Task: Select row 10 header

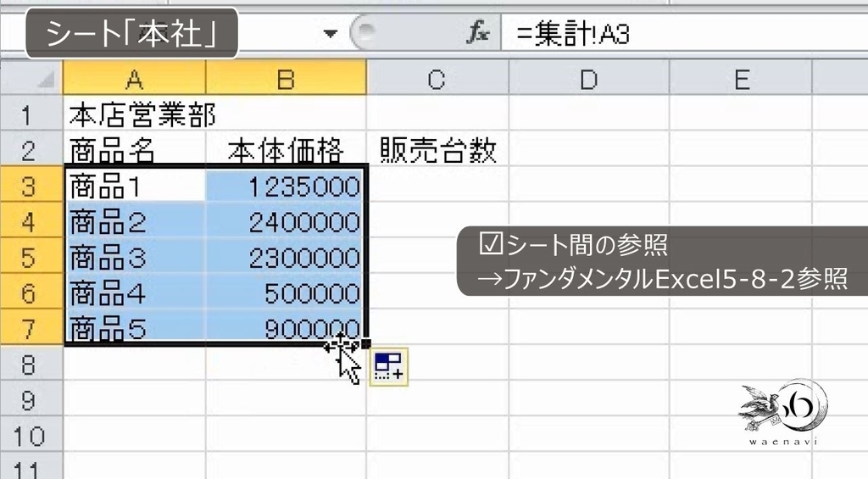Action: (31, 434)
